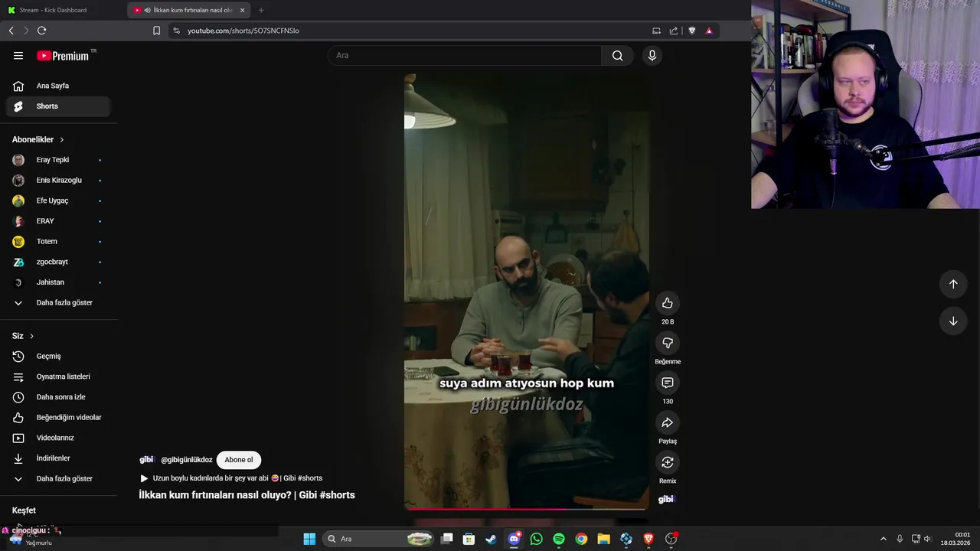Share the Short via Paylaş
The height and width of the screenshot is (551, 980).
(x=668, y=422)
